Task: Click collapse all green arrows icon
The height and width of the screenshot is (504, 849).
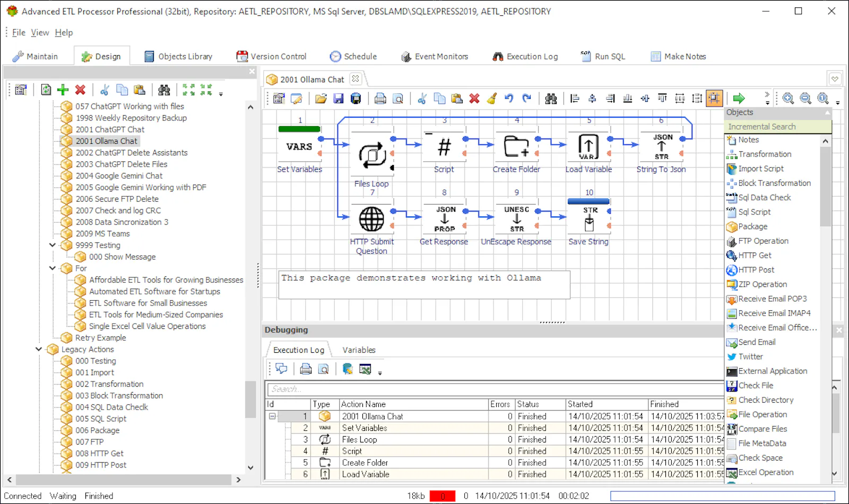Action: coord(206,90)
